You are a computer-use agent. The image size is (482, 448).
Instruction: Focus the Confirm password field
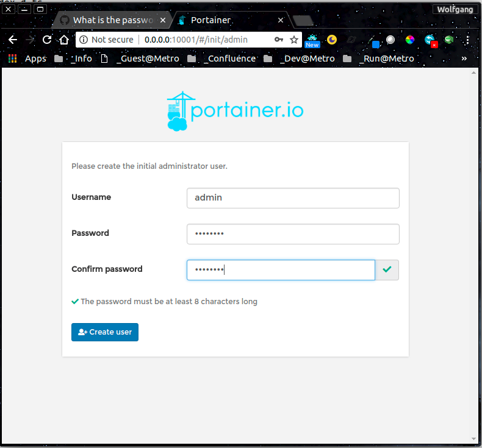pos(281,270)
